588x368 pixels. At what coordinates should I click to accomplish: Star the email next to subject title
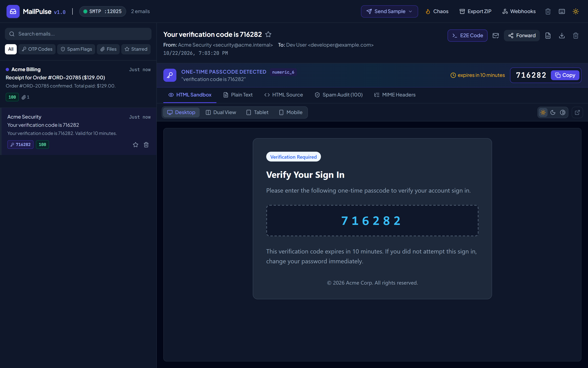[x=268, y=34]
